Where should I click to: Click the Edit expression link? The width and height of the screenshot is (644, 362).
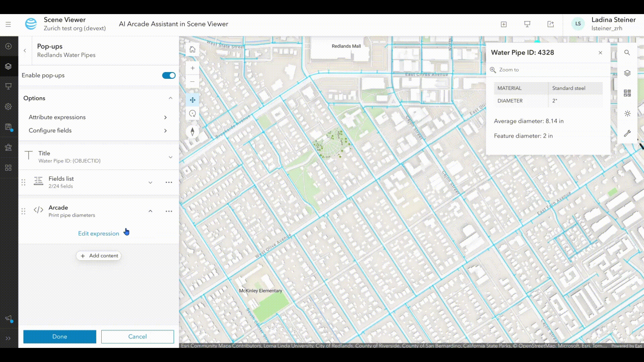(x=99, y=234)
